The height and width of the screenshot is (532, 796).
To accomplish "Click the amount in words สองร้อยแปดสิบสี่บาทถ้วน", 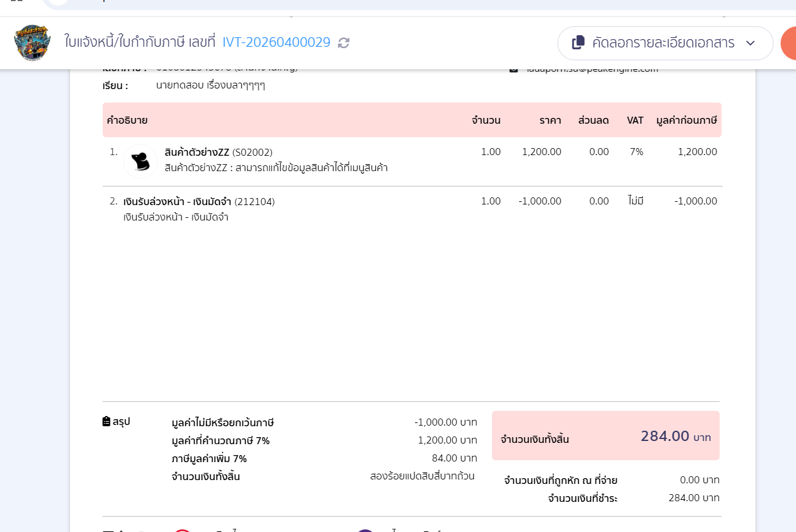I will 423,476.
